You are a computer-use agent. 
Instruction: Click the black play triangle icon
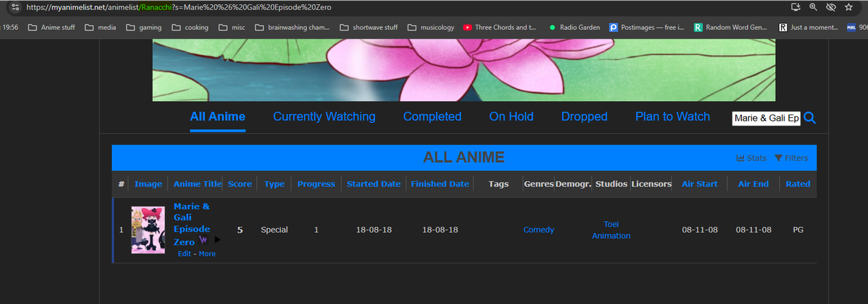pos(218,240)
